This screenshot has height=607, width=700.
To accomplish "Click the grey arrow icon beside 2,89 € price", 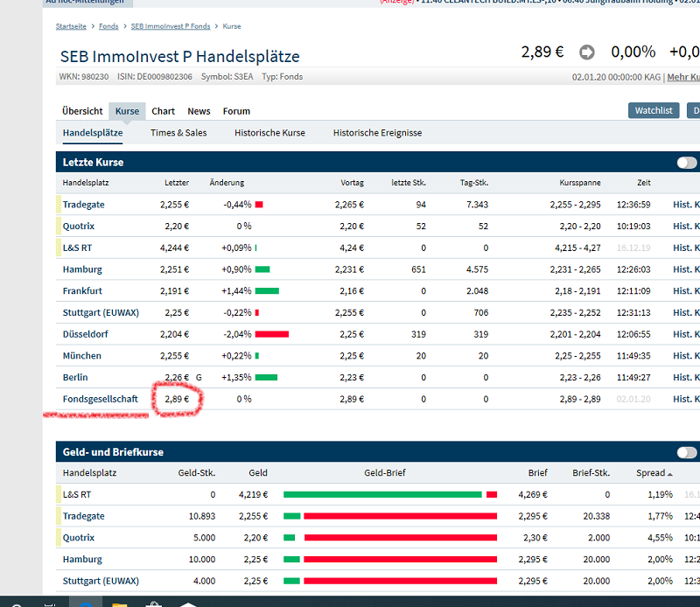I will 586,52.
